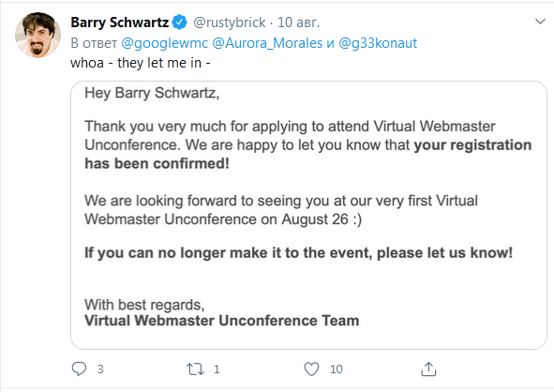Click the likes count 10
Viewport: 554px width, 392px height.
337,369
